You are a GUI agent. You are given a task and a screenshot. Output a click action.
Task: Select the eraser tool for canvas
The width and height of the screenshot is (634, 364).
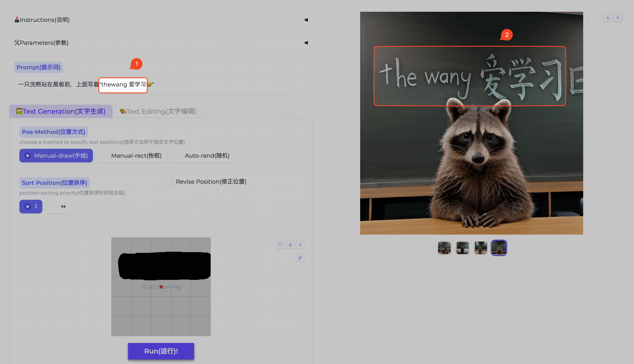point(290,245)
